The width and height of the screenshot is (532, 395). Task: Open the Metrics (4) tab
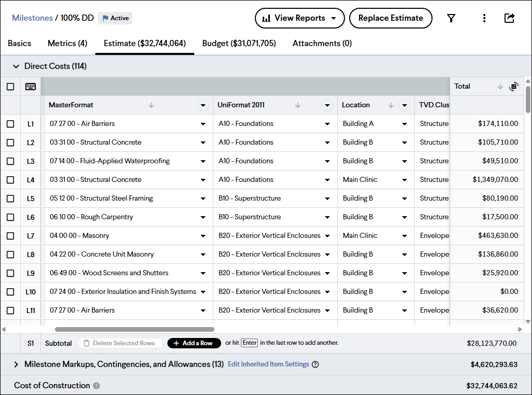click(67, 44)
